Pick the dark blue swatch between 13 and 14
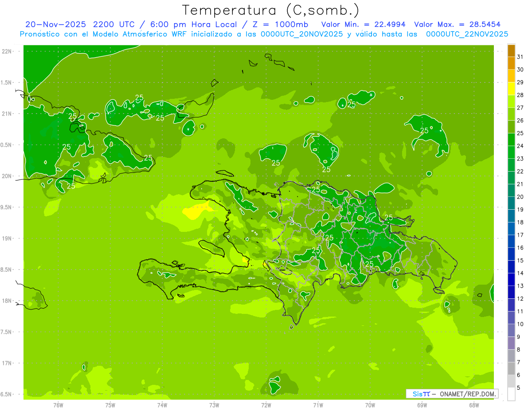Screen dimensions: 532x411 pos(511,280)
